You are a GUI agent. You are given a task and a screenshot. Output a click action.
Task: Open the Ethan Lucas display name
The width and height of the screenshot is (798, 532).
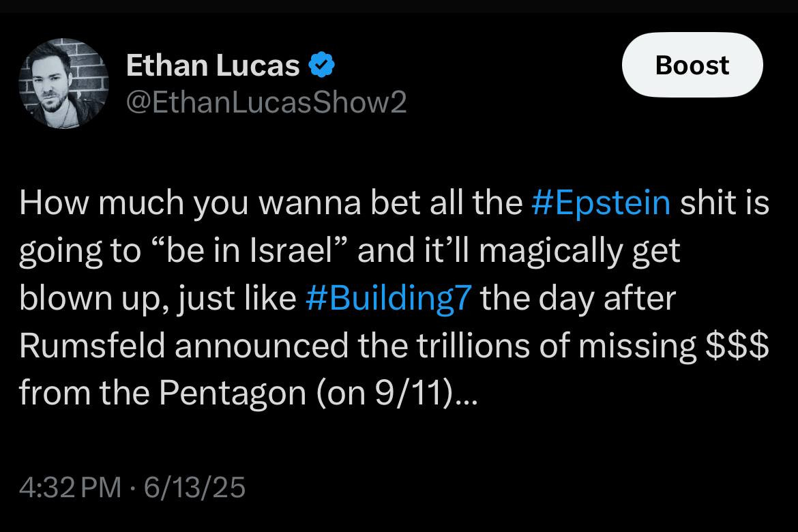[213, 66]
